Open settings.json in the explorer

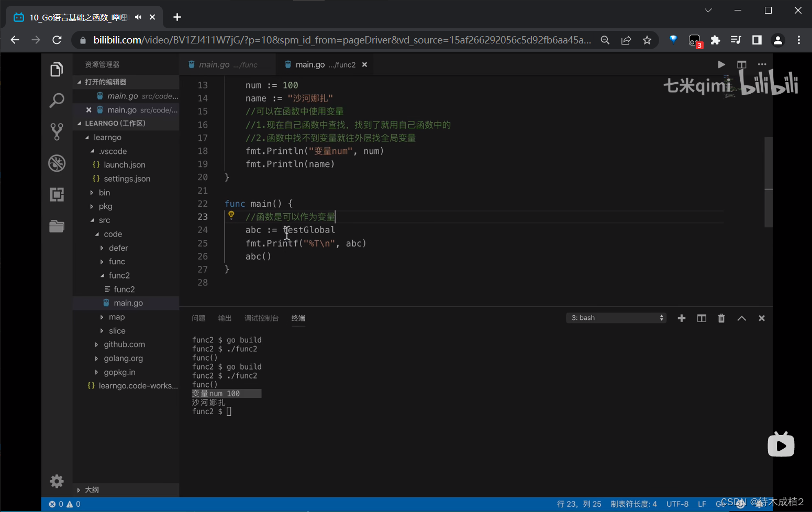(x=126, y=179)
